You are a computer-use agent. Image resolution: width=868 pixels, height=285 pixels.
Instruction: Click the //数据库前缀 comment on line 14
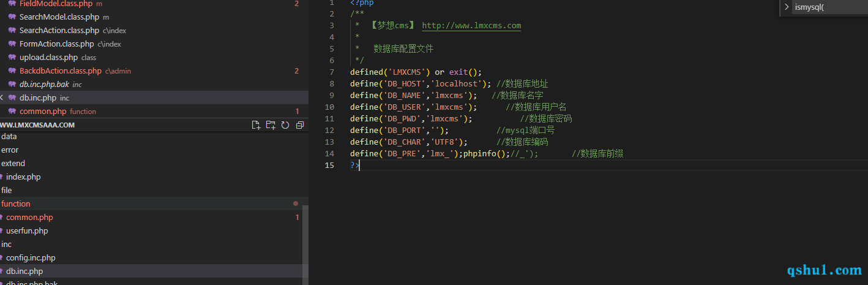[597, 154]
